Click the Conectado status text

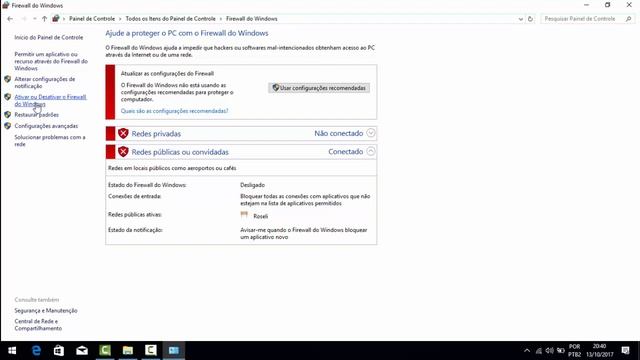pyautogui.click(x=345, y=151)
